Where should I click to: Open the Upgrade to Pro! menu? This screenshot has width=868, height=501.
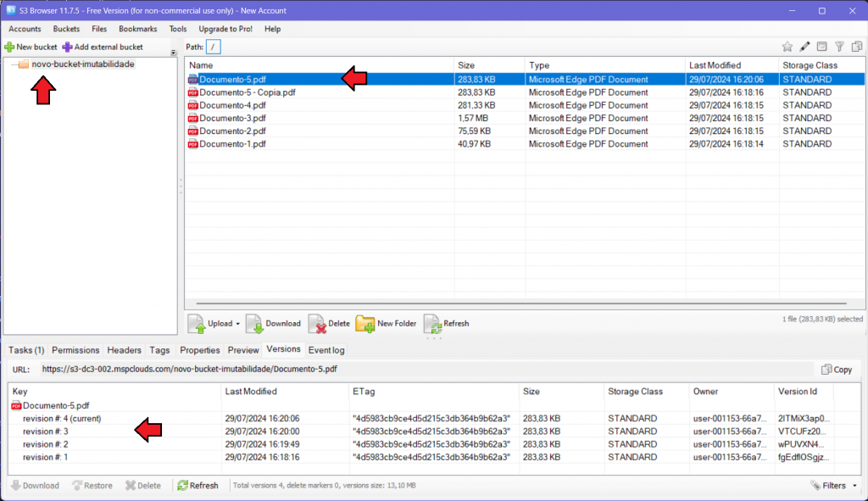click(225, 29)
